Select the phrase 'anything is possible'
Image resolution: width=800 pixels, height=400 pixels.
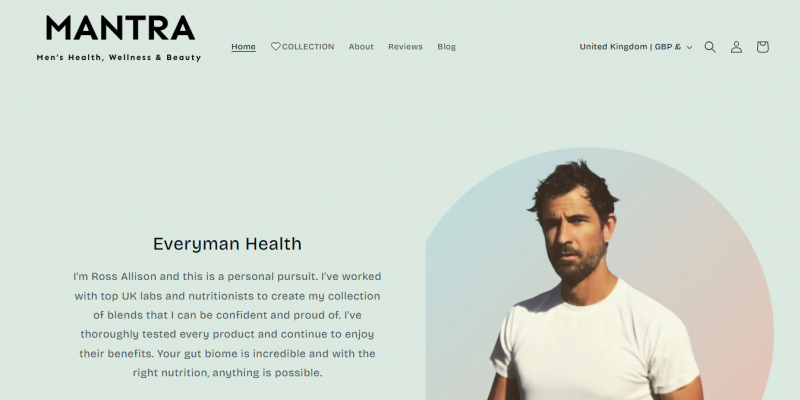(267, 373)
